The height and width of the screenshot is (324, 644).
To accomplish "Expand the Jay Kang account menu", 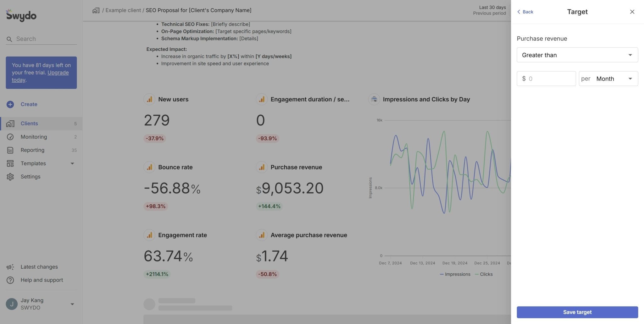I will point(72,304).
